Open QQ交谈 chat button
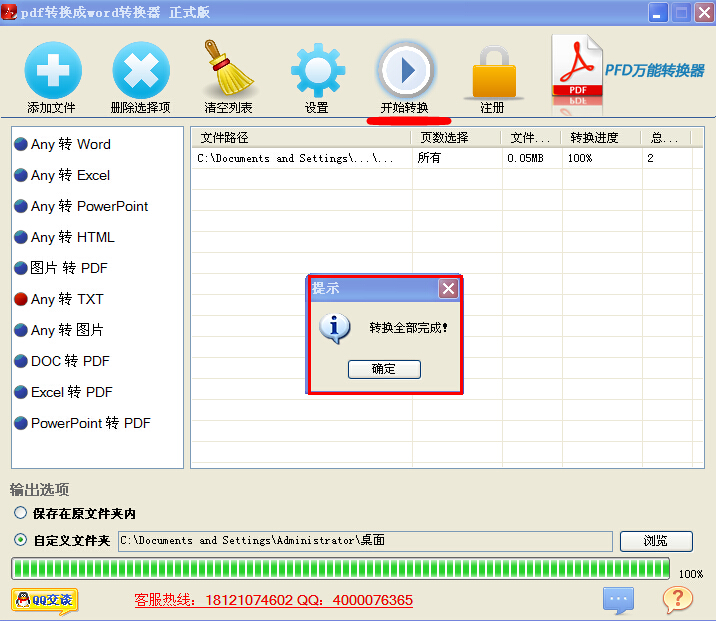Image resolution: width=716 pixels, height=621 pixels. coord(45,600)
